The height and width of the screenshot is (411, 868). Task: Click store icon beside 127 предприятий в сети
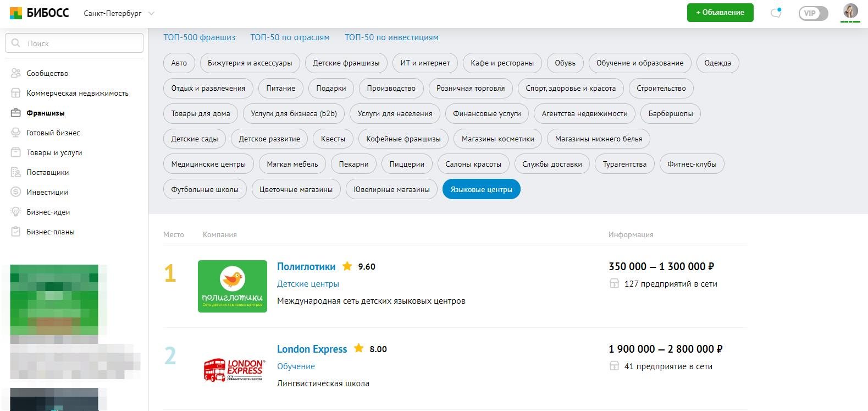[x=614, y=284]
